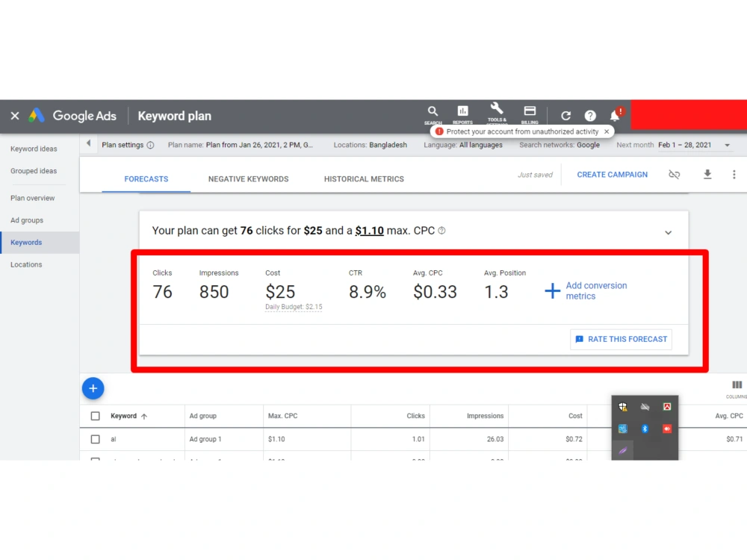Expand the plan summary chevron
Screen dimensions: 747x560
(x=668, y=233)
